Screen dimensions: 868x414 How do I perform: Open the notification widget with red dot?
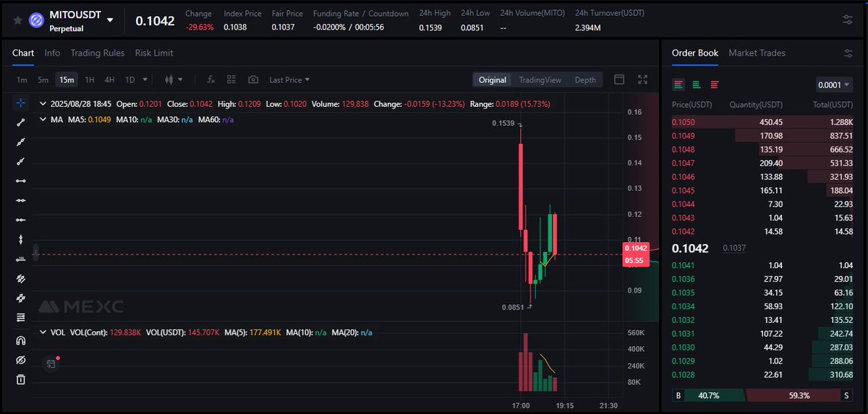tap(51, 363)
